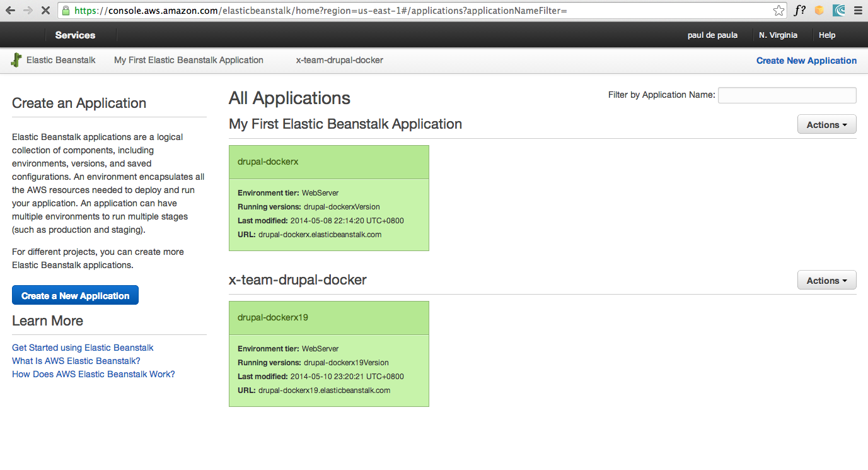Click the Create New Application link
868x470 pixels.
pos(806,61)
